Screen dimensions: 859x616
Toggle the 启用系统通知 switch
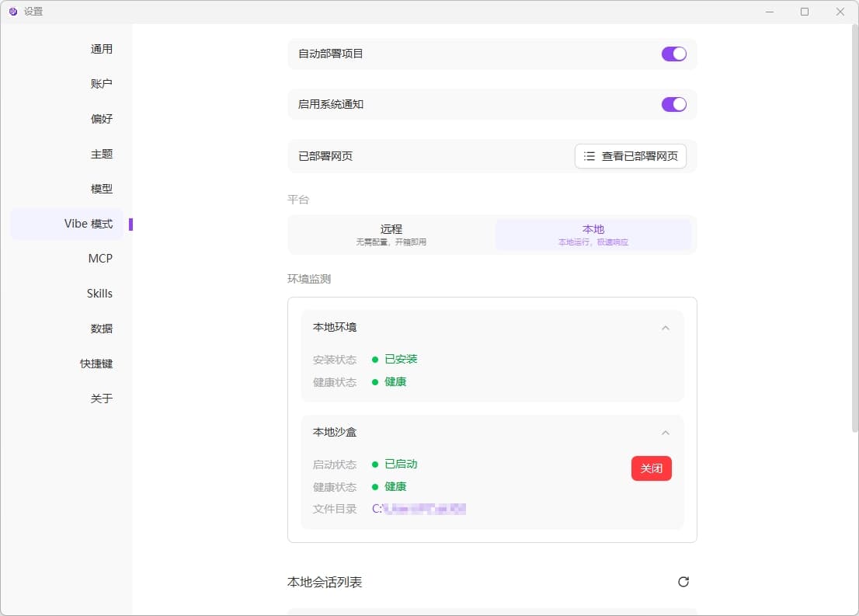[674, 104]
